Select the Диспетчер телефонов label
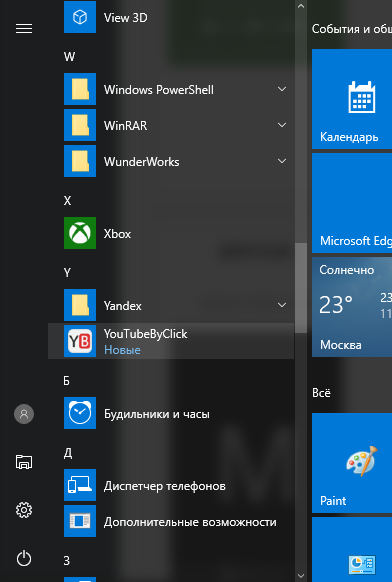The width and height of the screenshot is (392, 582). [164, 486]
